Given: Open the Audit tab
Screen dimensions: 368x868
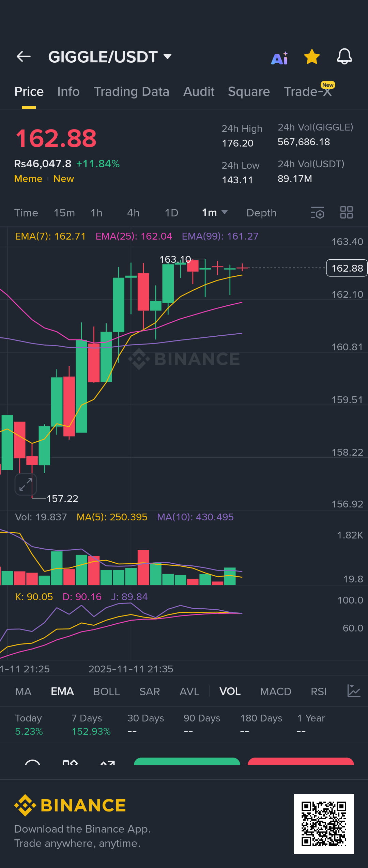Looking at the screenshot, I should click(199, 92).
